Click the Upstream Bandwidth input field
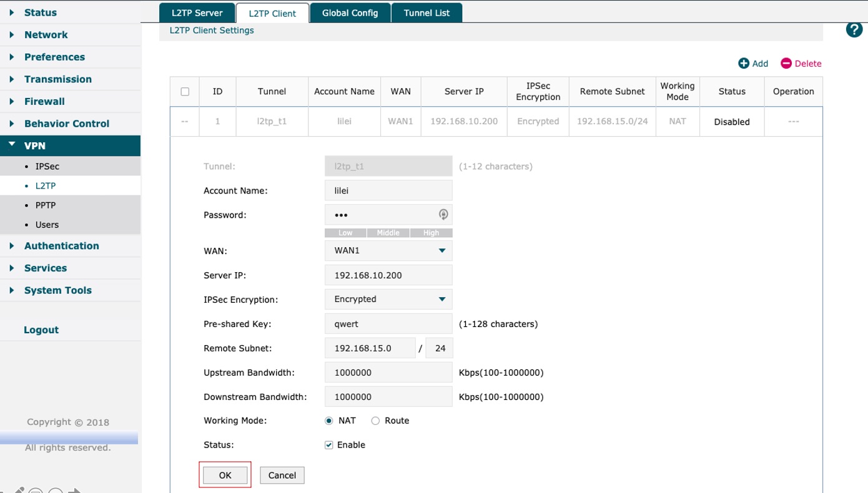This screenshot has width=868, height=493. tap(388, 373)
